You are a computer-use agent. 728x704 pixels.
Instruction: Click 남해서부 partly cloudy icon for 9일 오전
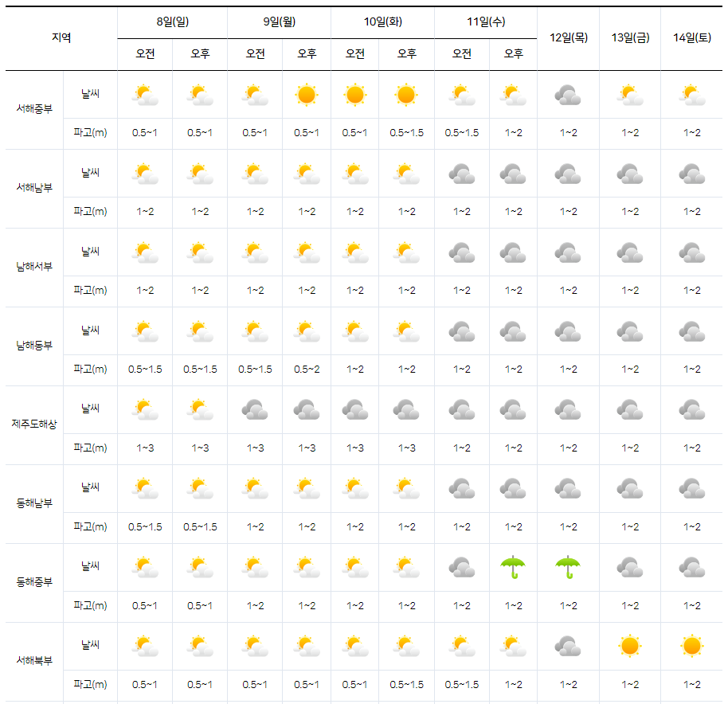coord(255,253)
